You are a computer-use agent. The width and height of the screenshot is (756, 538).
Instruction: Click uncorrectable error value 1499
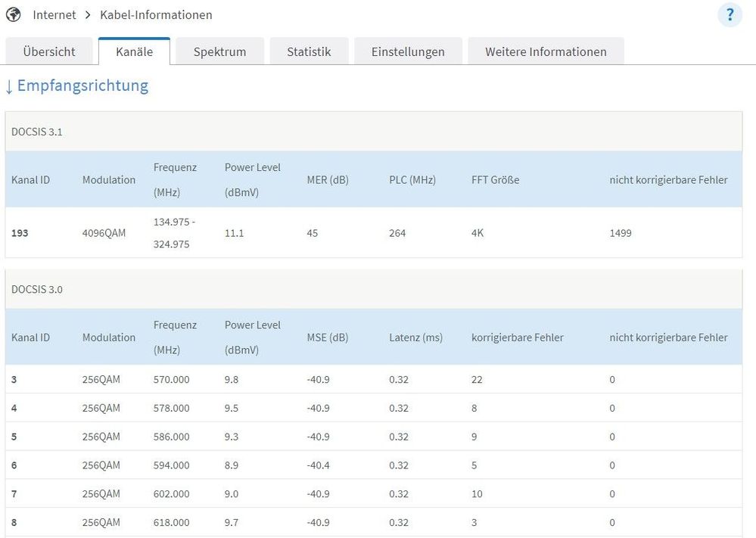tap(621, 233)
